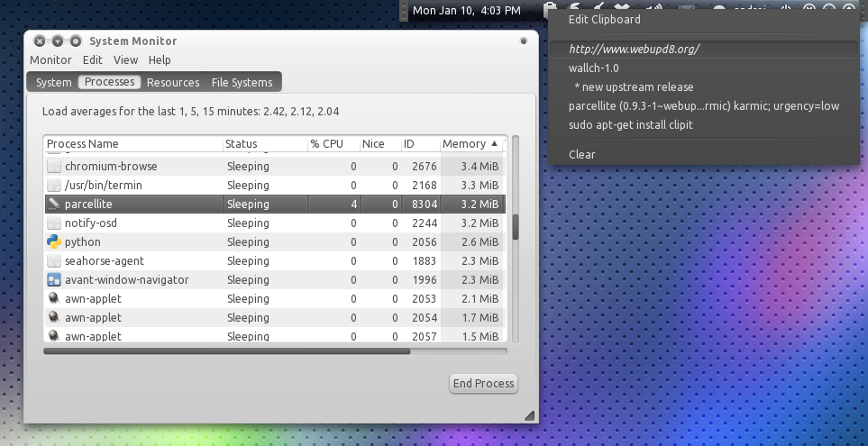Toggle Memory column sort order arrow
Screen dimensions: 868x446
494,144
